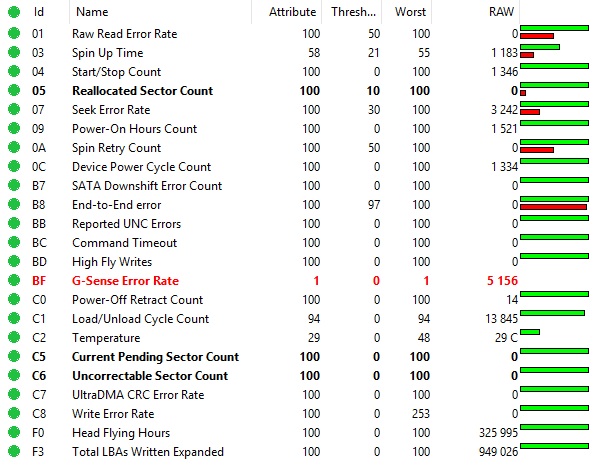Viewport: 600px width, 465px height.
Task: Click the green status icon in the header row
Action: coord(14,12)
